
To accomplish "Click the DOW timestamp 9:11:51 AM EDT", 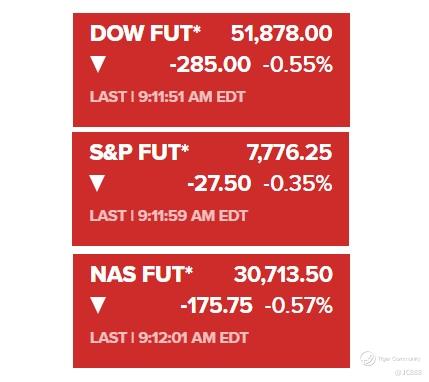I will (192, 97).
